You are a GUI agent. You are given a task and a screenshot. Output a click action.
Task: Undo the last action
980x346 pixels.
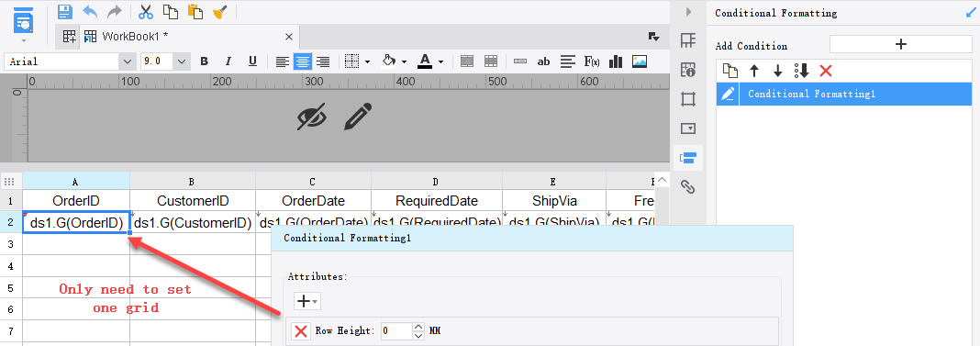[90, 11]
